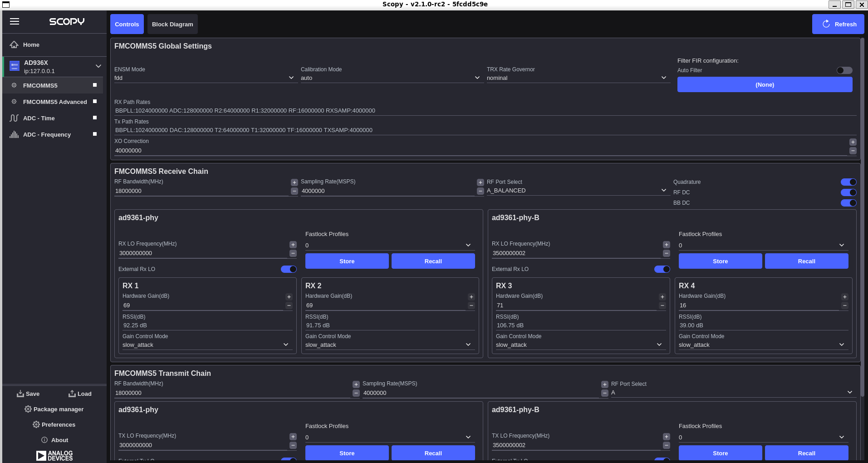Click the FMCOMMS5 Advanced gear icon
Image resolution: width=868 pixels, height=463 pixels.
pyautogui.click(x=14, y=102)
